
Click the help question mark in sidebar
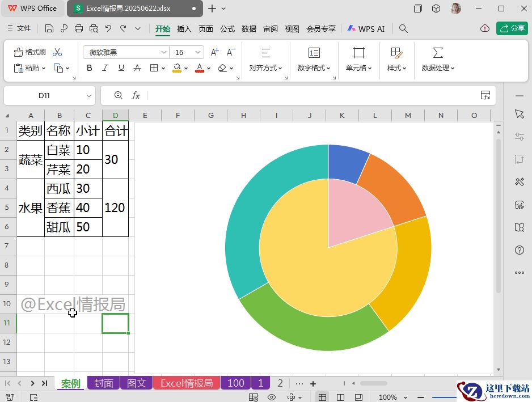point(519,250)
